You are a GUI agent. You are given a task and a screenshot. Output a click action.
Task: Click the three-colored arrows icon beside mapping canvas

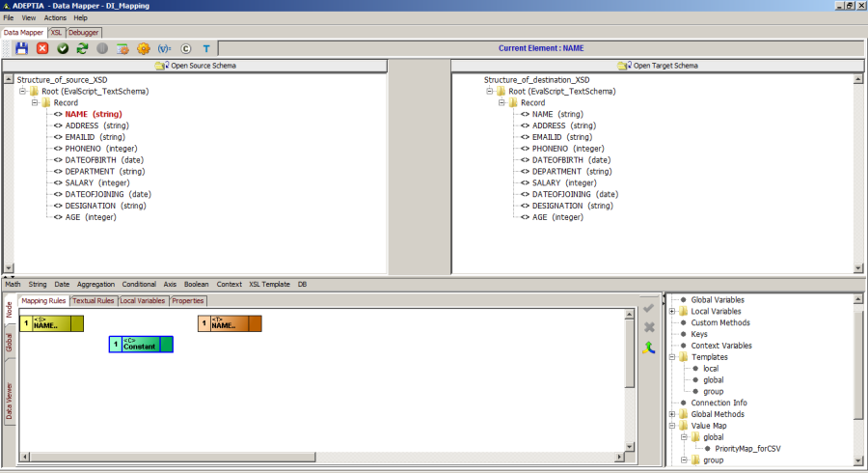coord(649,348)
